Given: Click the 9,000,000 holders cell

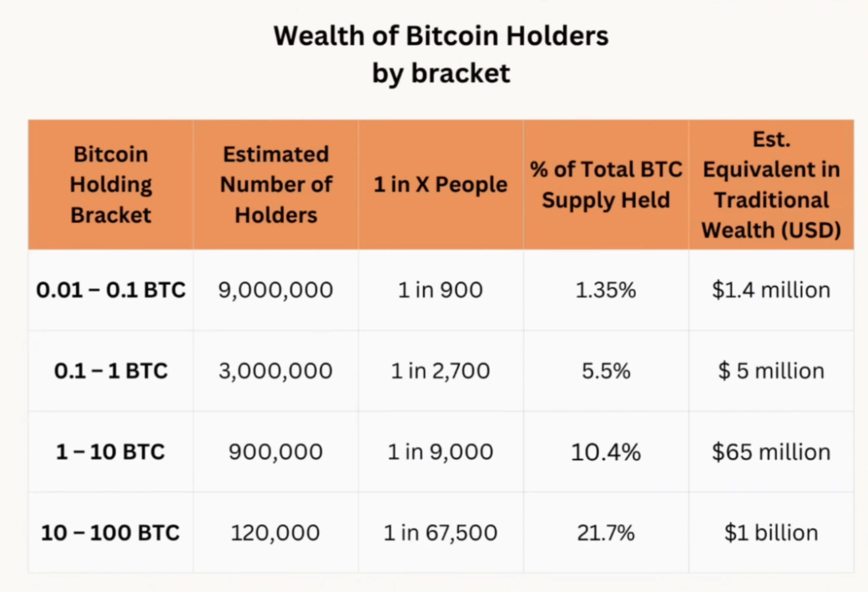Looking at the screenshot, I should pos(276,290).
